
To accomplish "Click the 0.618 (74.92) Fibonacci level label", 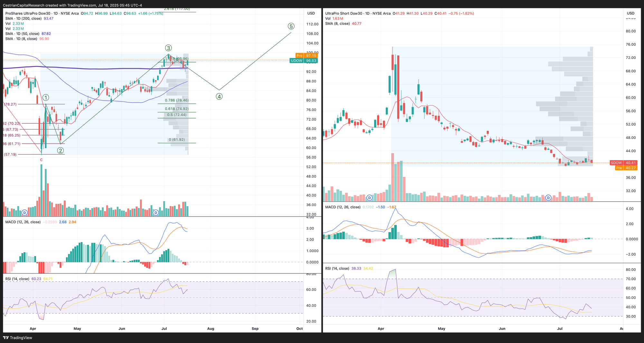I will point(177,109).
